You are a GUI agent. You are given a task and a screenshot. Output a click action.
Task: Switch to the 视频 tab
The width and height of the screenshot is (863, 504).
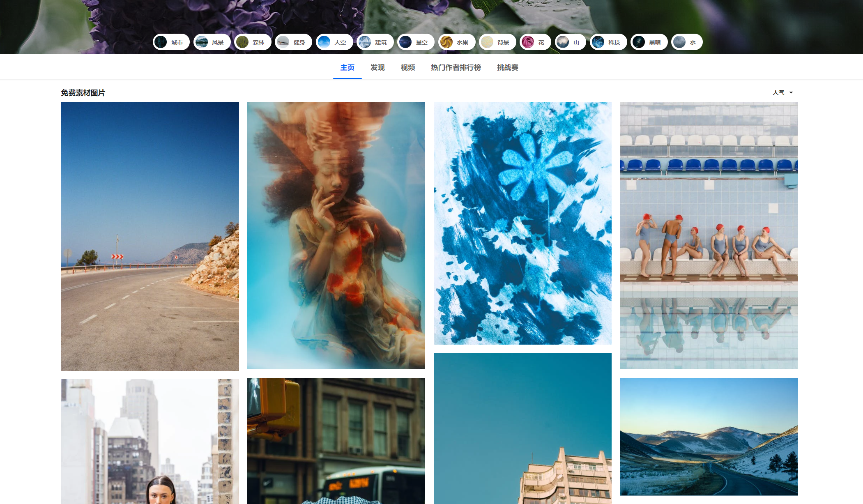[x=407, y=67]
